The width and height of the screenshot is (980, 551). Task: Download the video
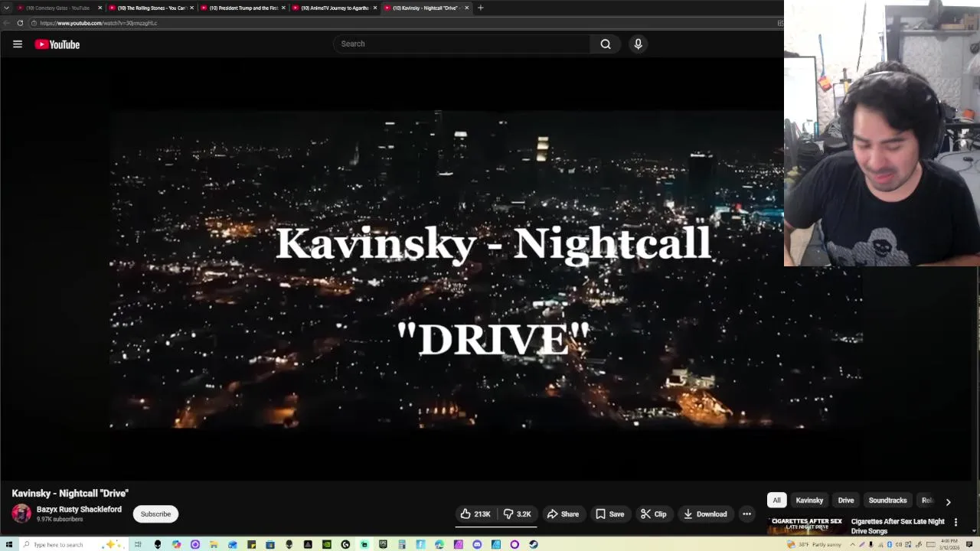click(705, 514)
